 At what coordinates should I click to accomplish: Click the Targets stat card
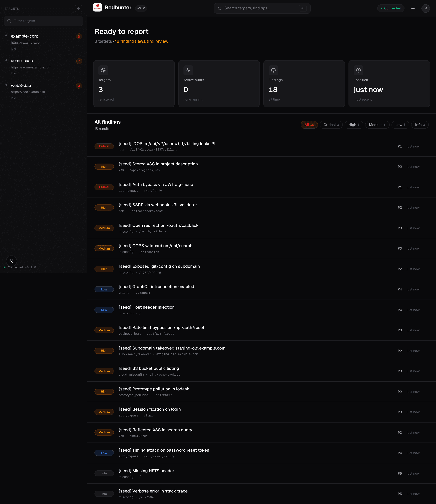[134, 84]
